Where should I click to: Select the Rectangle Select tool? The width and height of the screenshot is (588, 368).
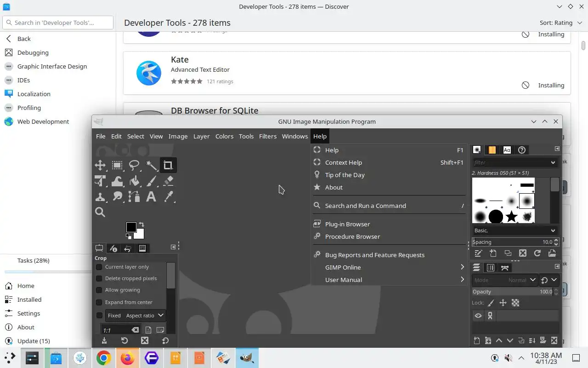(117, 165)
